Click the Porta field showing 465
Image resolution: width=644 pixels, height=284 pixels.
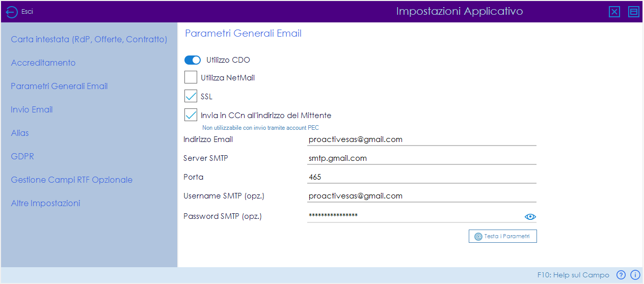pos(422,177)
